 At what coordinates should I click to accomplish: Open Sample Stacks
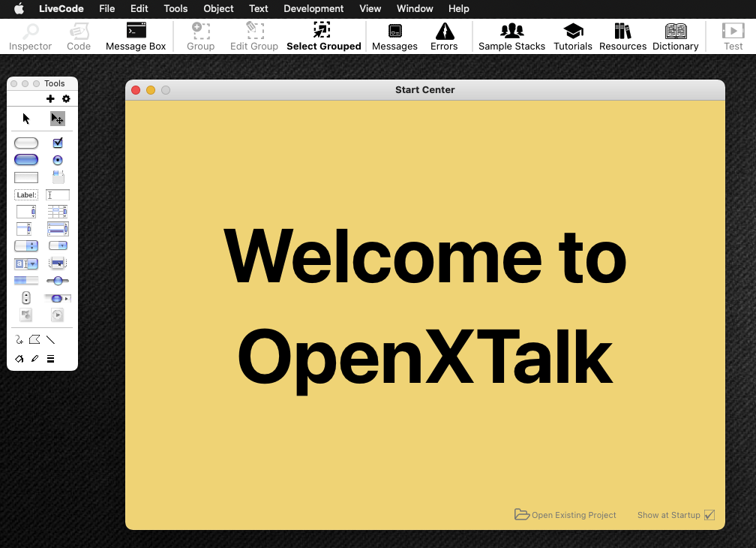[511, 37]
